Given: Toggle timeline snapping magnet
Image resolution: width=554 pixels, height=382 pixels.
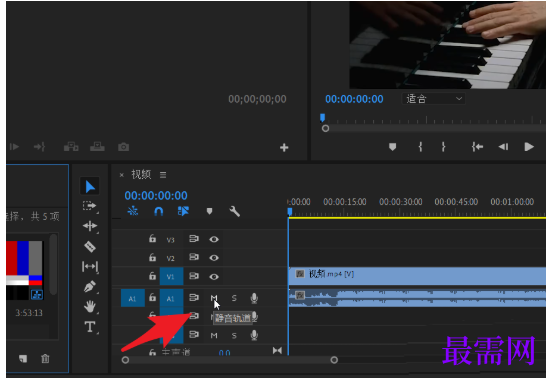Looking at the screenshot, I should [x=159, y=211].
